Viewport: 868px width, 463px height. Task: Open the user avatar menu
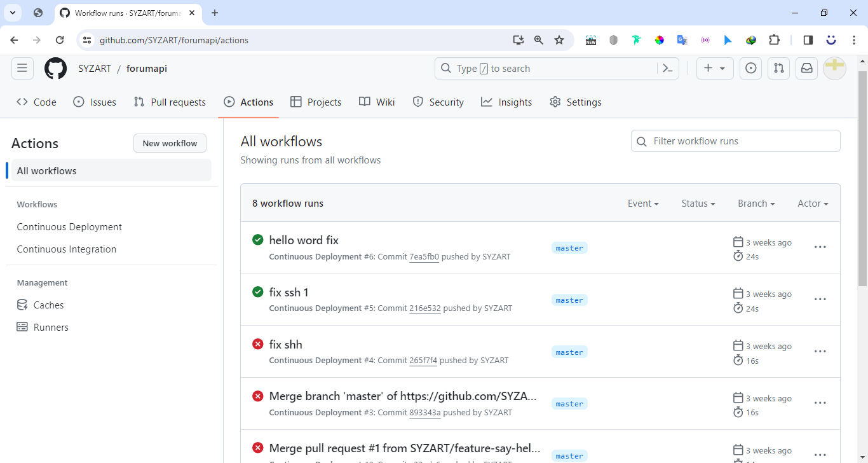(834, 68)
